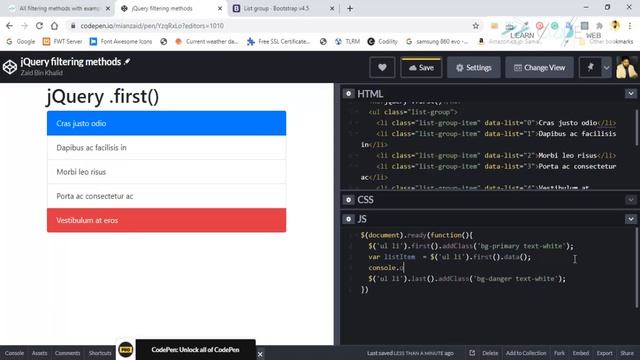
Task: Open TLRM bookmark
Action: coord(347,41)
